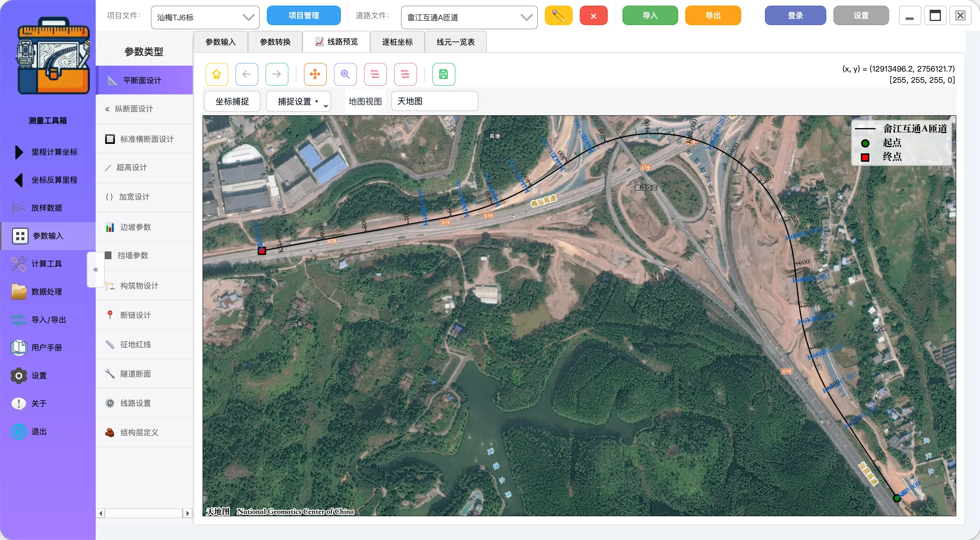Open 数据处理 folder in sidebar
Image resolution: width=980 pixels, height=540 pixels.
pyautogui.click(x=47, y=292)
